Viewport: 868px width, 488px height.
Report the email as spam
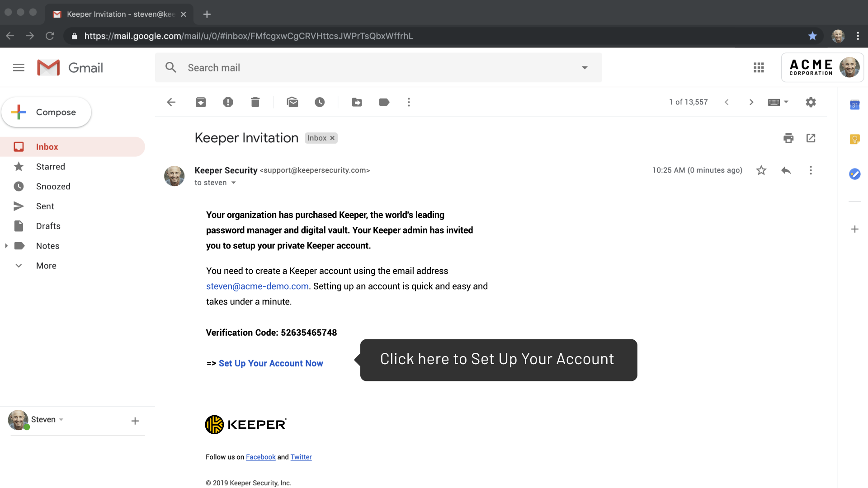coord(228,102)
